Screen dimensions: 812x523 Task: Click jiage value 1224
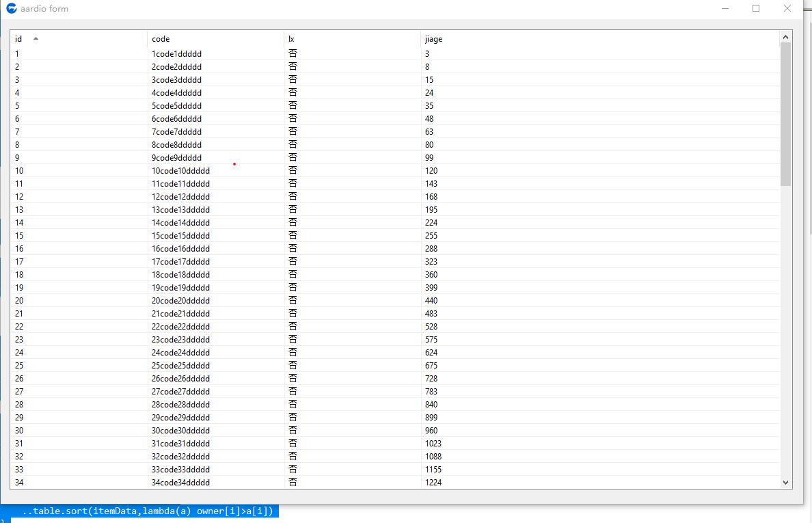click(x=433, y=483)
